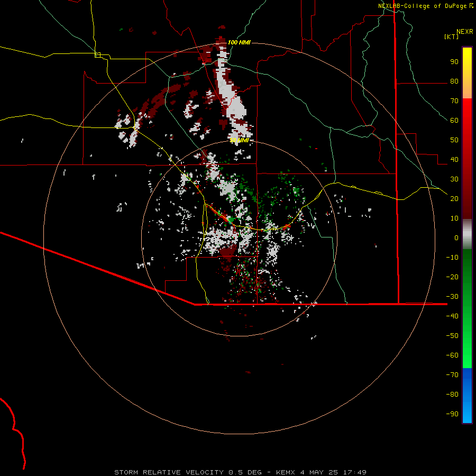Click the -40 value on the velocity scale
476x476 pixels.
tap(452, 316)
